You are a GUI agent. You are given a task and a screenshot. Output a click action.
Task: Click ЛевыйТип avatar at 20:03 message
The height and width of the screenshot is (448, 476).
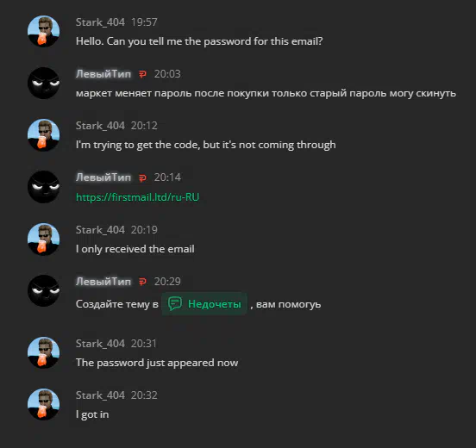[43, 83]
